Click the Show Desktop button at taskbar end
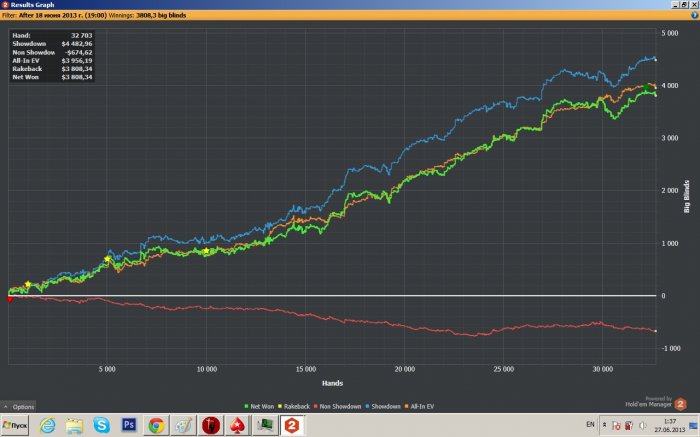Screen dimensions: 700x437 pos(693,426)
